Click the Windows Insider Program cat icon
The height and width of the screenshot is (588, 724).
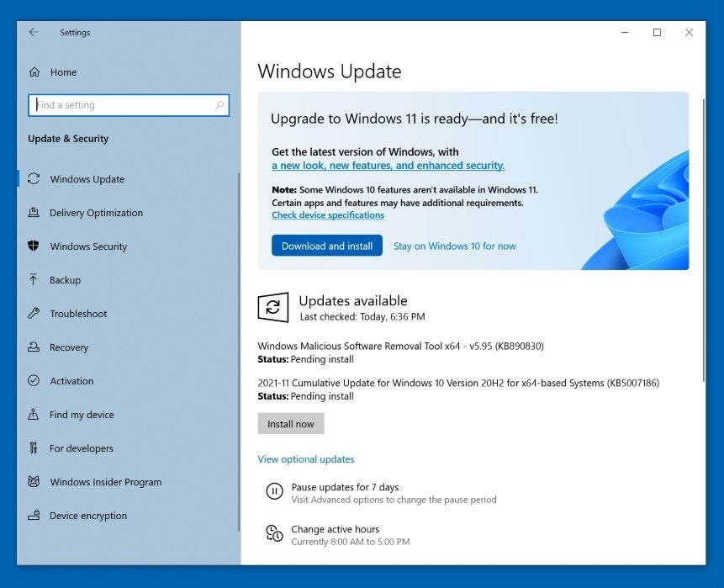[34, 481]
